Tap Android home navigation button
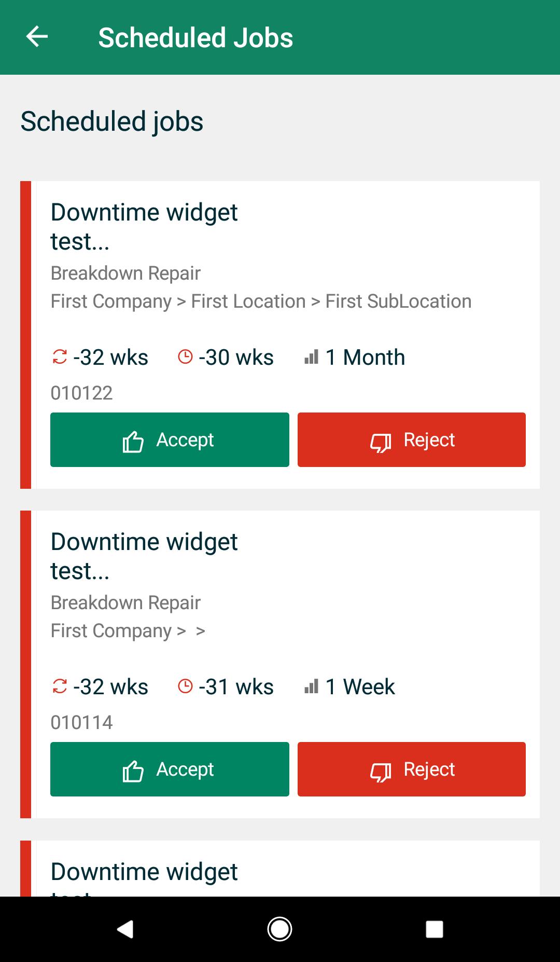 click(x=279, y=929)
